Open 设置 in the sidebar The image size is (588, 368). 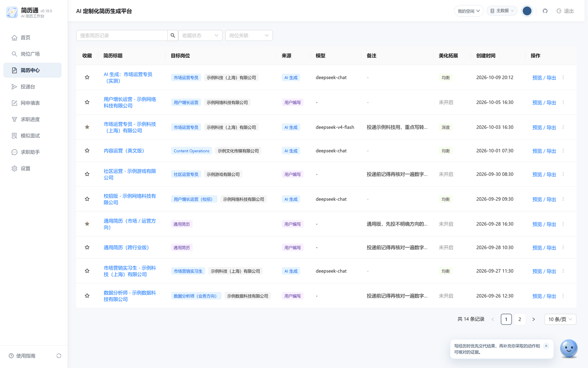click(x=33, y=168)
